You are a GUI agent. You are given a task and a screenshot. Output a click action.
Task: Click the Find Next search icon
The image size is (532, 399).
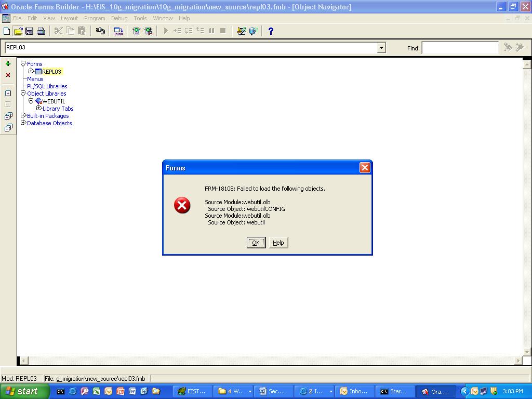click(508, 47)
